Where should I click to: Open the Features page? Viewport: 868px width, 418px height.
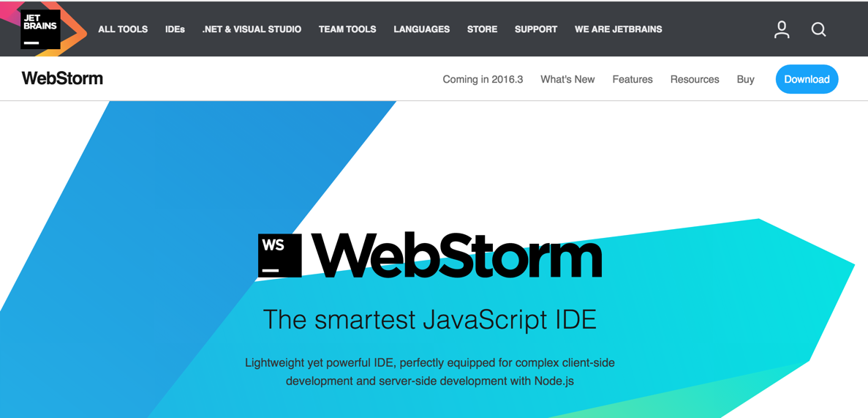(633, 79)
